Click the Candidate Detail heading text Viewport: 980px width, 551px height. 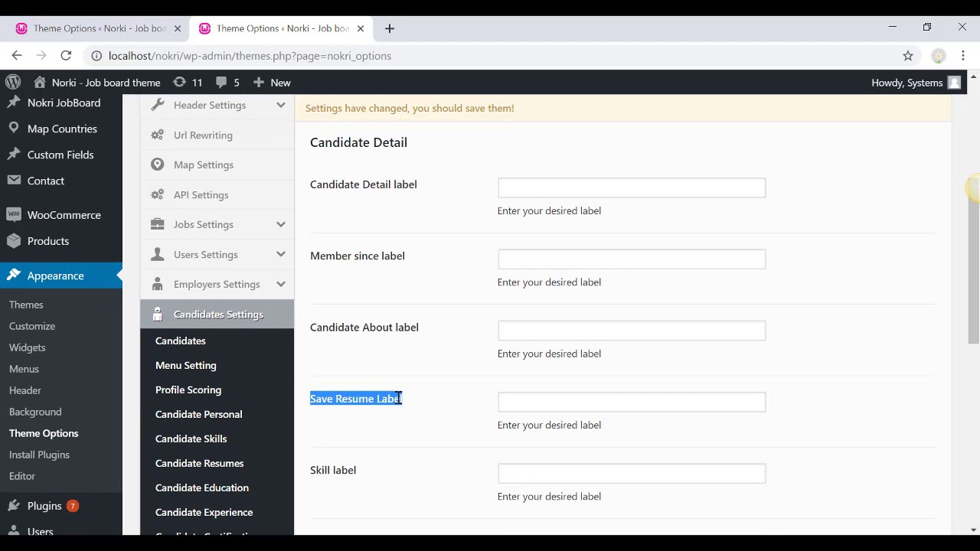358,142
